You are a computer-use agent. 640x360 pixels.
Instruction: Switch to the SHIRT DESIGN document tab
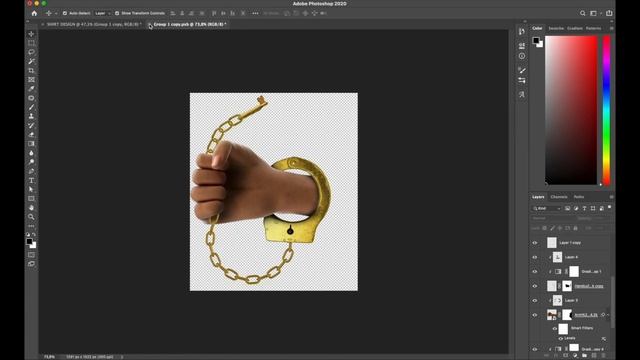pyautogui.click(x=94, y=24)
